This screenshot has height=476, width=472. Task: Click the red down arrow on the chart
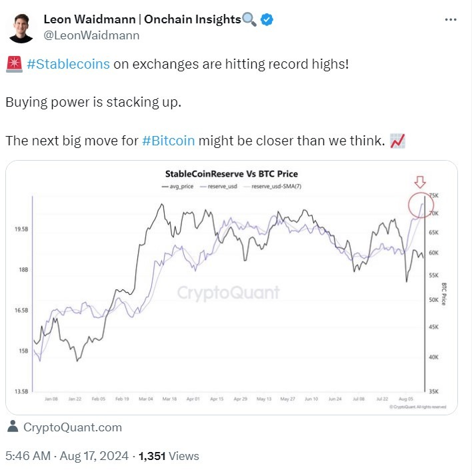(x=420, y=183)
